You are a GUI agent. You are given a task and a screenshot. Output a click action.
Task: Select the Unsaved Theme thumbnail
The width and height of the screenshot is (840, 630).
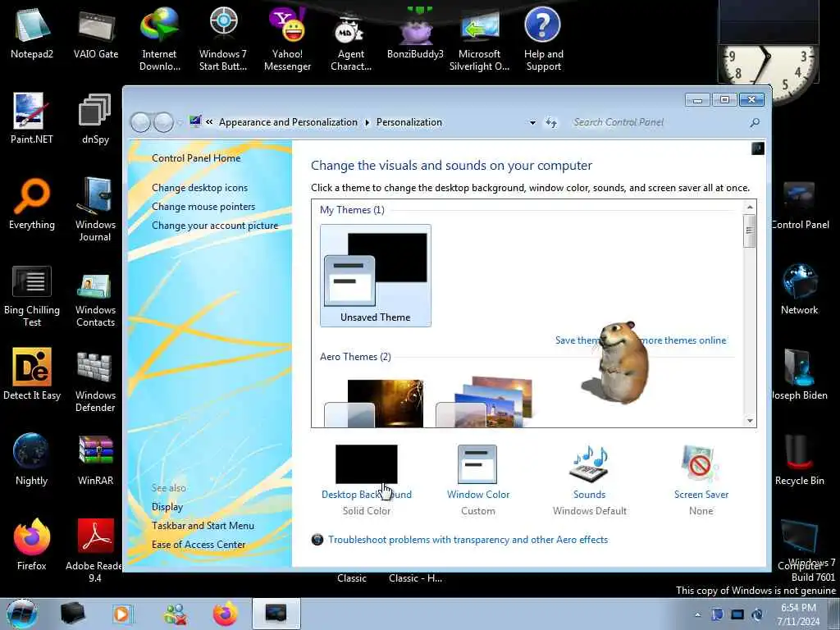pyautogui.click(x=376, y=276)
